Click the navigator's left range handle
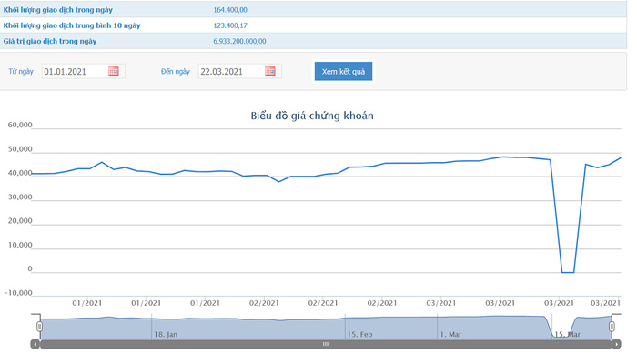Viewport: 637px width, 364px height. (x=39, y=326)
